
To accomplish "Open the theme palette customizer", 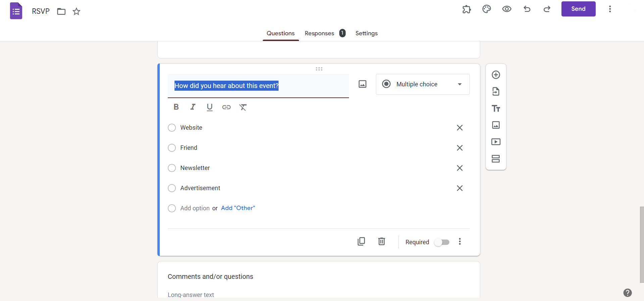I will click(x=486, y=9).
